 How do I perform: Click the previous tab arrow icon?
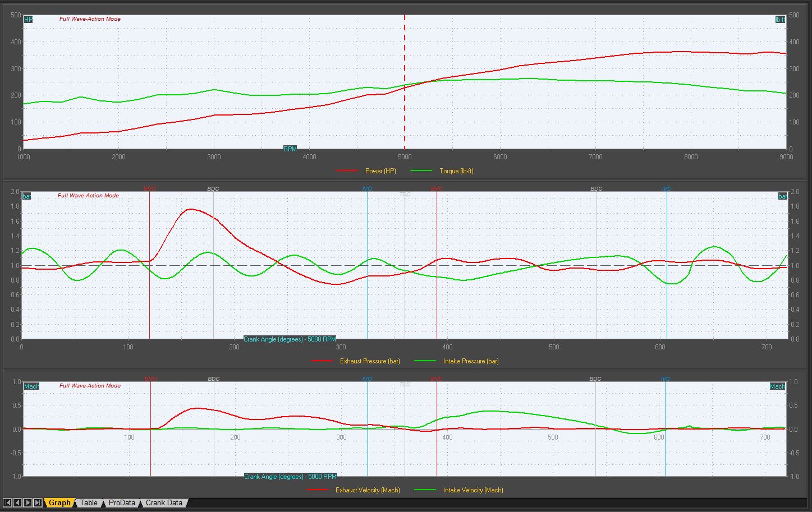17,502
